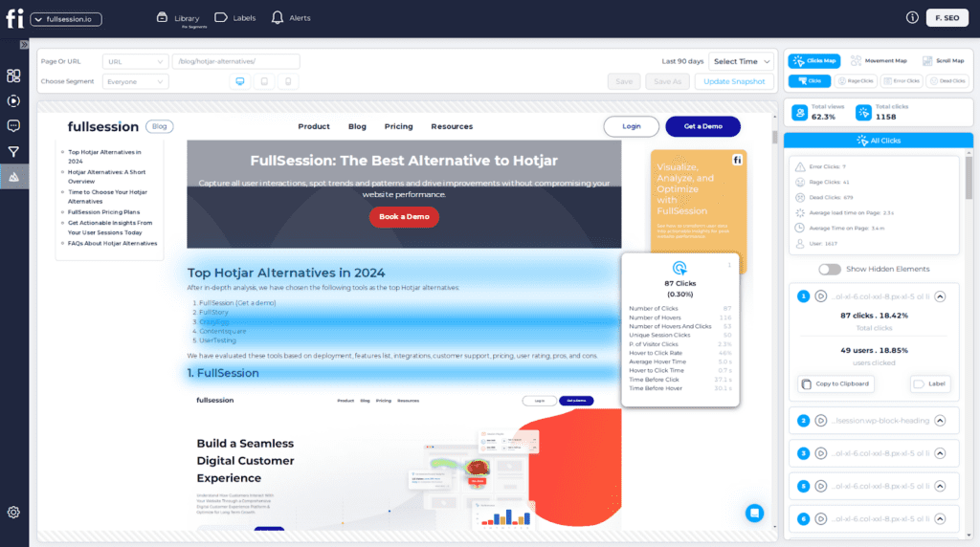
Task: Click the Update Snapshot button
Action: [735, 81]
